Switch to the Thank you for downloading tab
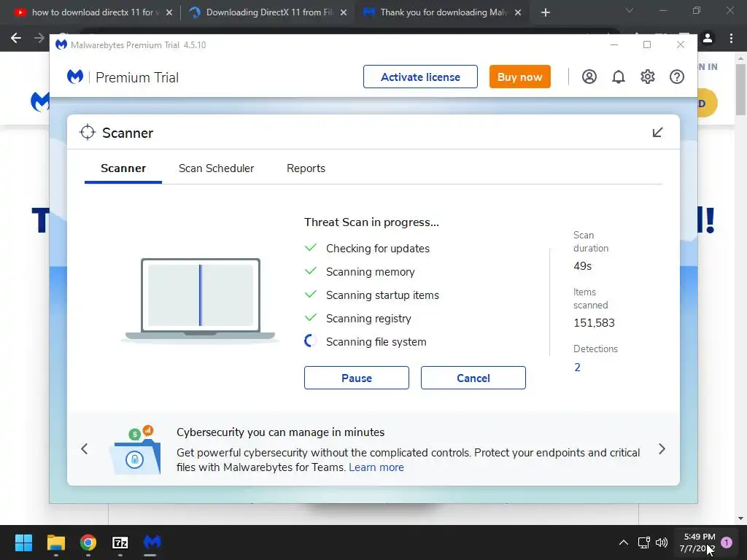 (x=442, y=12)
